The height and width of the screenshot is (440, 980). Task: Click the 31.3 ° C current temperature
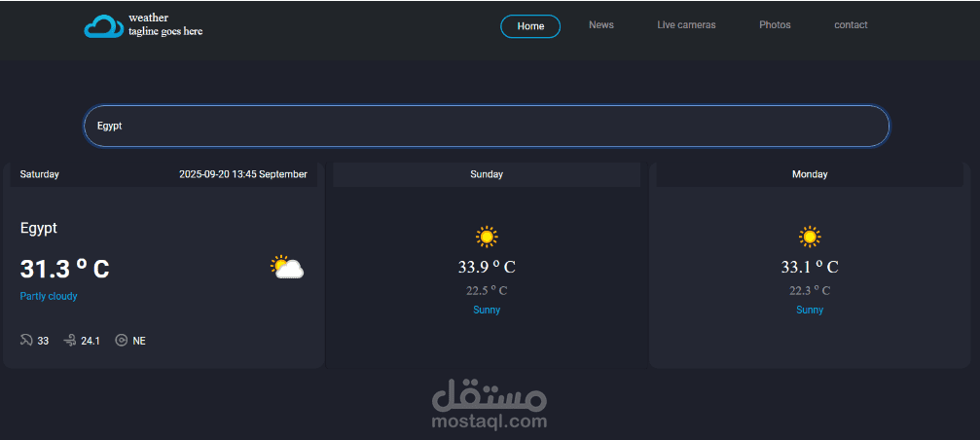[65, 269]
